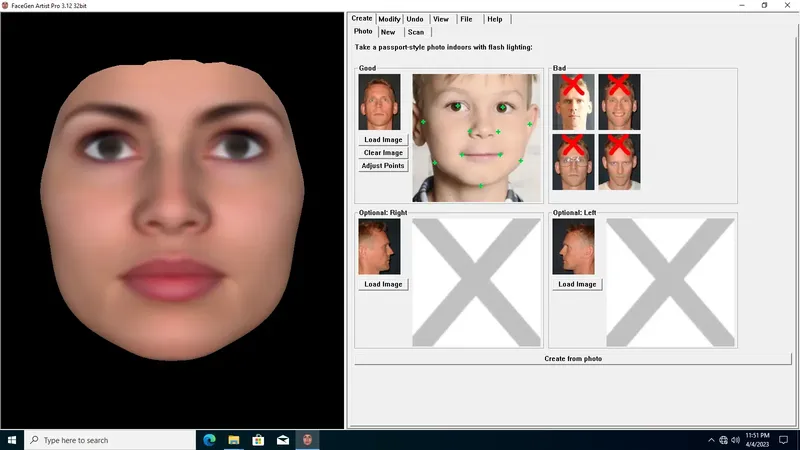The height and width of the screenshot is (450, 800).
Task: Switch to the Modify tab
Action: click(x=389, y=19)
